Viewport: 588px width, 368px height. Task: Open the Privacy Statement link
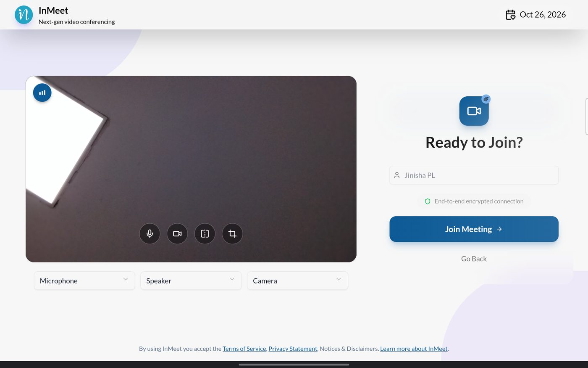click(293, 349)
